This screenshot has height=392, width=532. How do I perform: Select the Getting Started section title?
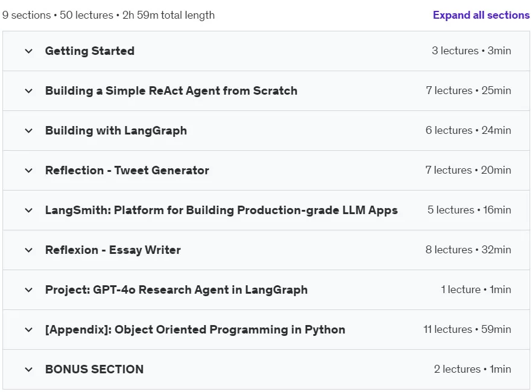(90, 51)
